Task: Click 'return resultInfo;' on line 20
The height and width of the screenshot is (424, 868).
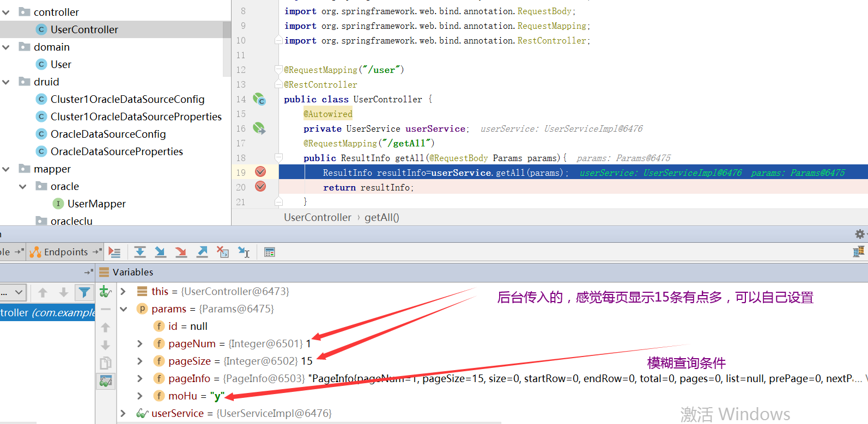Action: [368, 187]
